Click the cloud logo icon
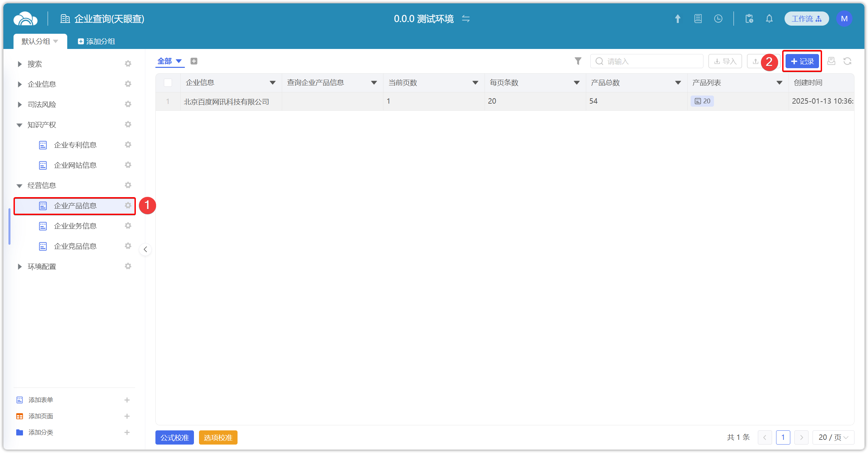Viewport: 868px width, 453px height. [x=25, y=19]
